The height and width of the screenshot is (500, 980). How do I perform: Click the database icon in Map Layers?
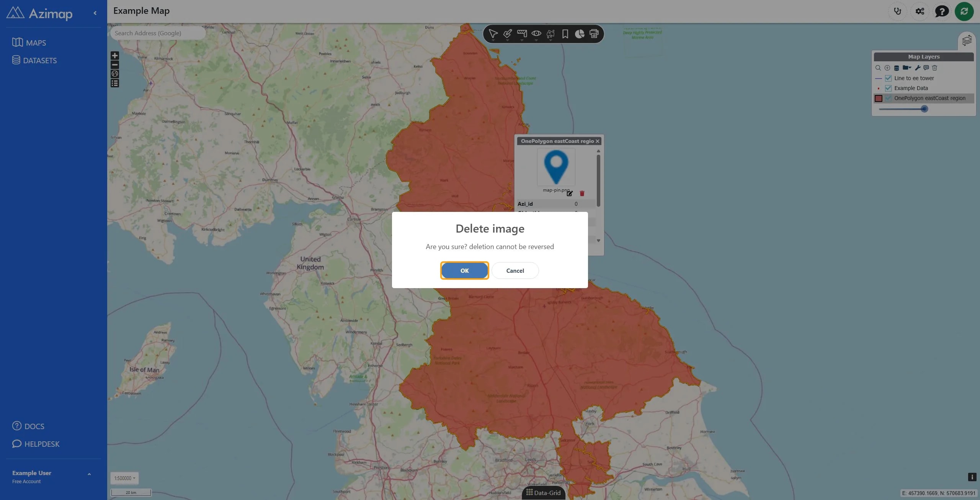[x=897, y=68]
